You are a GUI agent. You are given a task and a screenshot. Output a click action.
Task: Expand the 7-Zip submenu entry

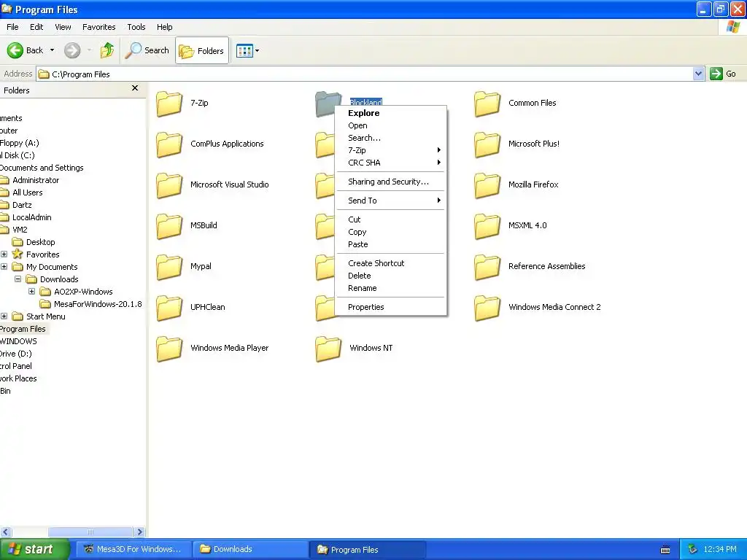point(391,150)
